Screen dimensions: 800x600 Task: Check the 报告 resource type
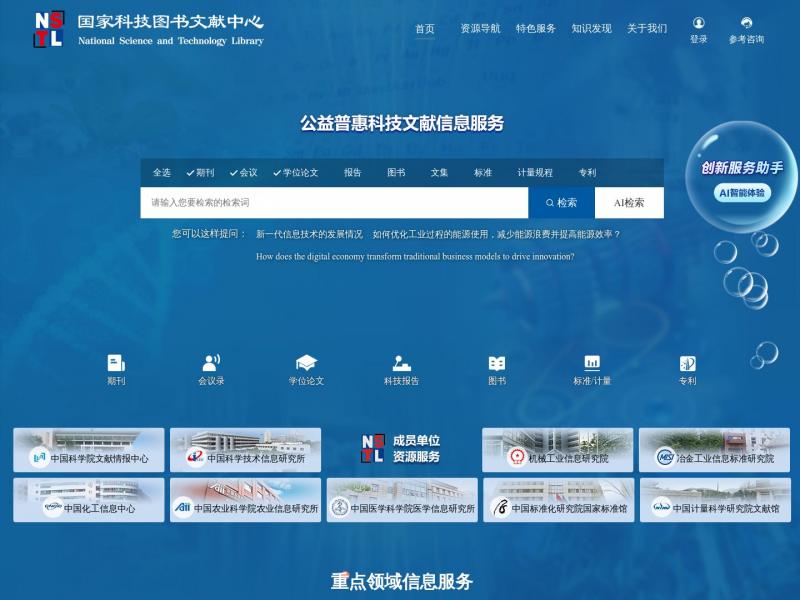[352, 172]
